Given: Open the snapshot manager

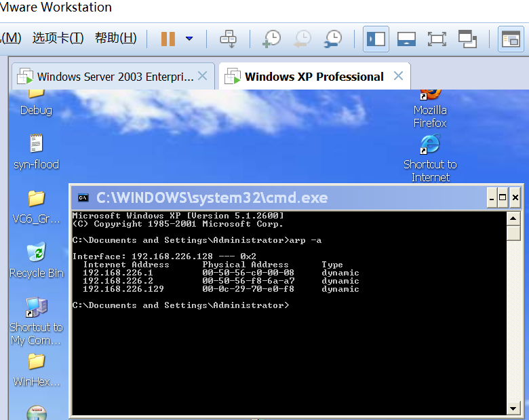Looking at the screenshot, I should click(332, 39).
